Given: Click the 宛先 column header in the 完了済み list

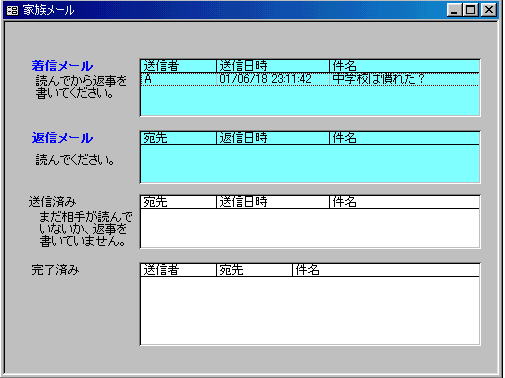Looking at the screenshot, I should (254, 270).
